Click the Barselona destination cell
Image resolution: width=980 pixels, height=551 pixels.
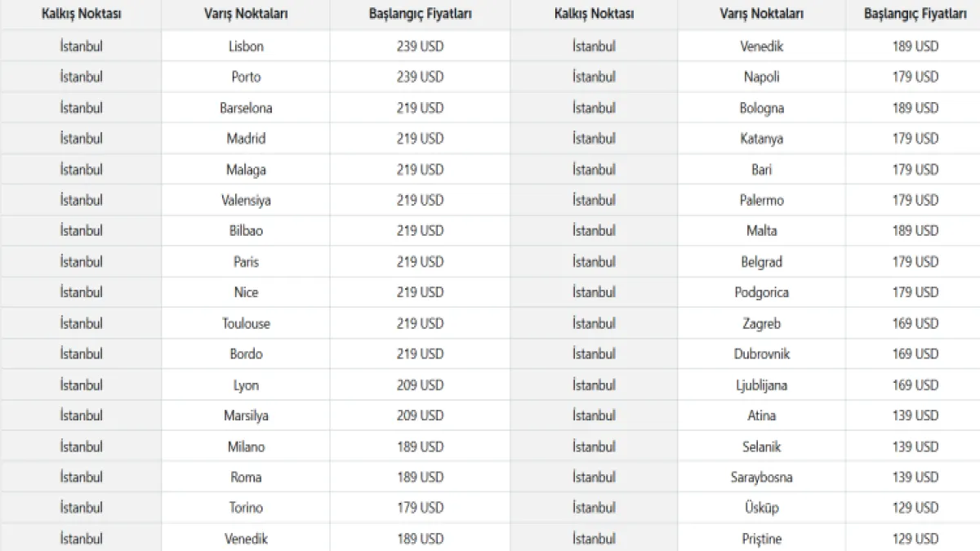coord(246,108)
